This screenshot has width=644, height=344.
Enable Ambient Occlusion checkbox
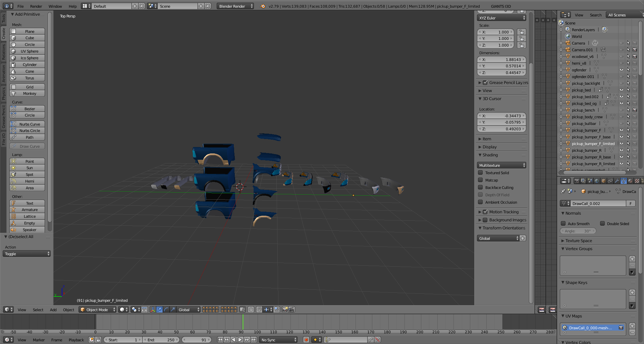(x=480, y=202)
